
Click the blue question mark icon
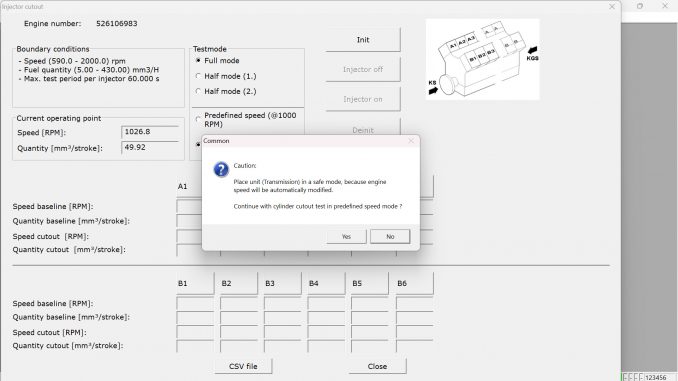click(221, 169)
